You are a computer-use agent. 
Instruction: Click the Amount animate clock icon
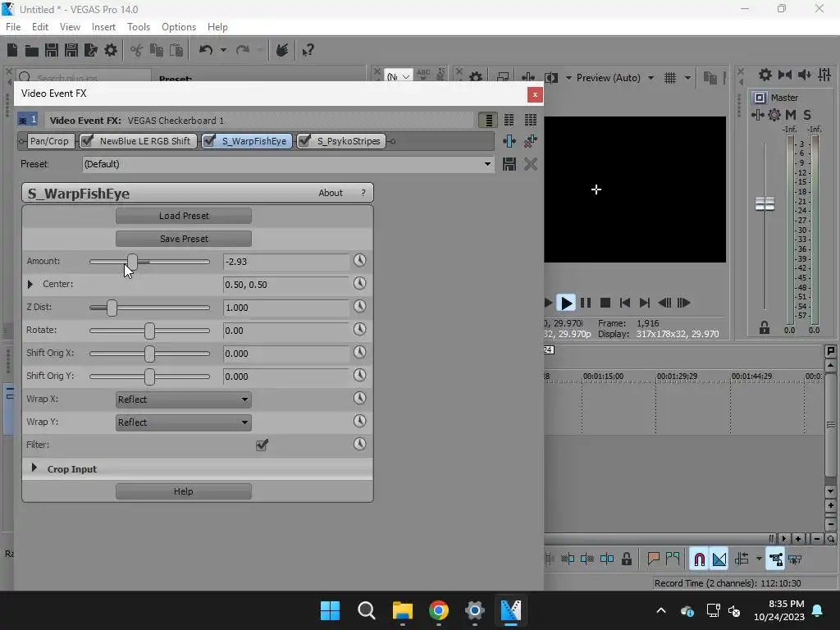(x=359, y=260)
